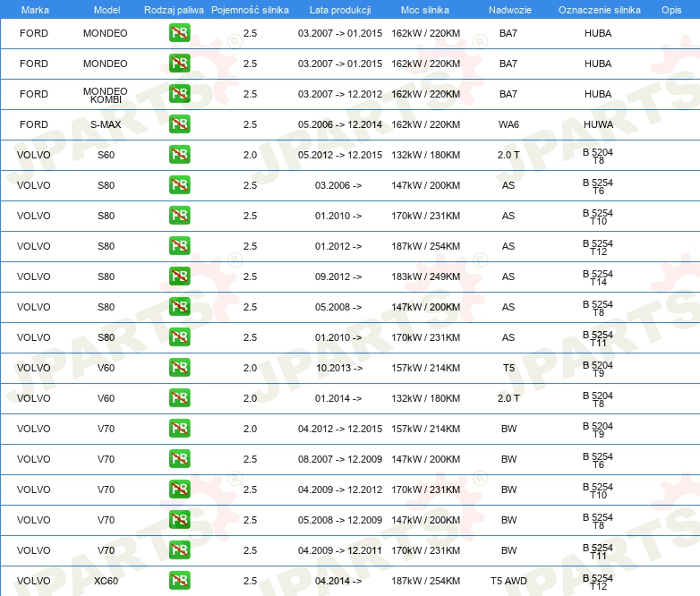This screenshot has height=596, width=700.
Task: Select the '05.2012 -> 12.2015' production years cell
Action: [x=340, y=155]
